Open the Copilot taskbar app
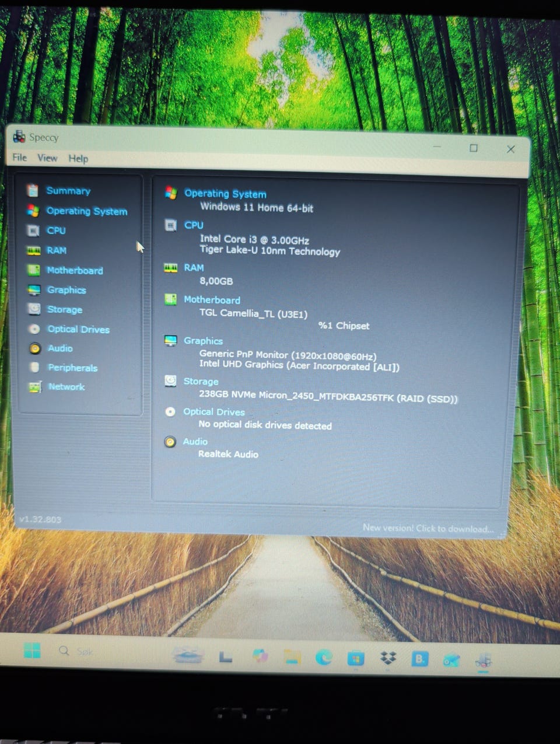Viewport: 560px width, 744px height. pos(260,656)
